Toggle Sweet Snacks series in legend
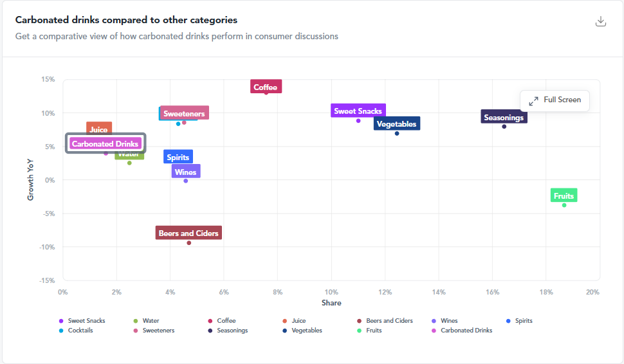The height and width of the screenshot is (364, 624). point(82,321)
